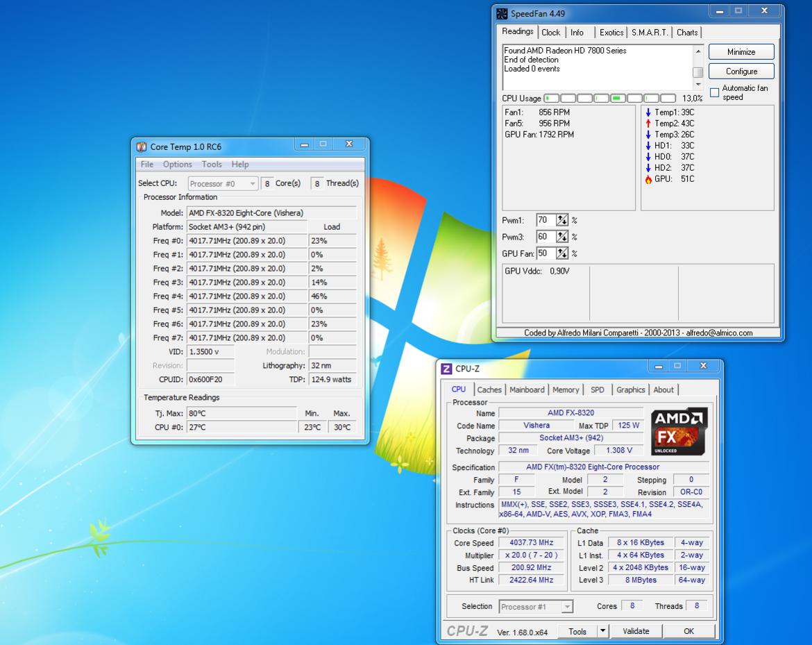Click the CPU-Z title bar icon

(x=446, y=369)
